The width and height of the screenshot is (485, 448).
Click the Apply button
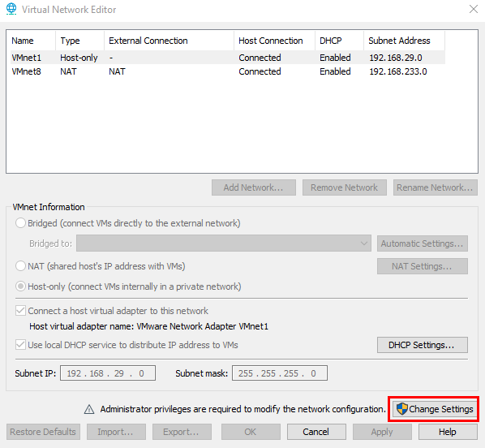382,432
